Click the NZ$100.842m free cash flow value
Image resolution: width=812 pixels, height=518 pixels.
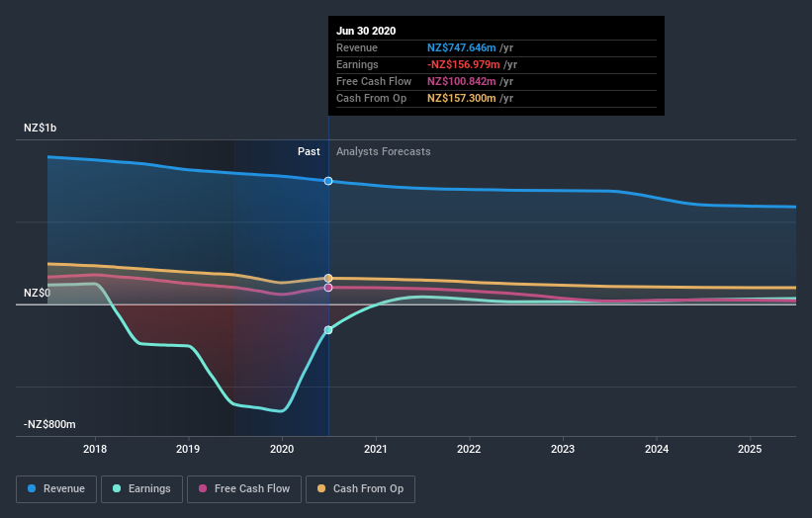pyautogui.click(x=462, y=81)
